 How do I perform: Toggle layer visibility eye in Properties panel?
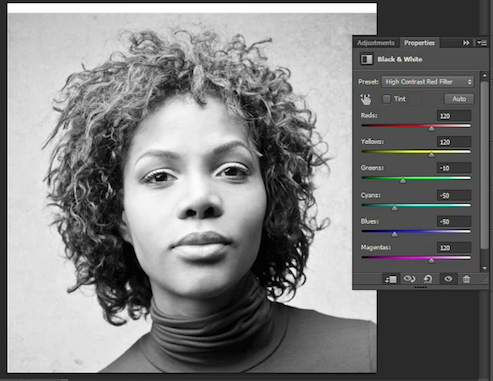(x=448, y=279)
